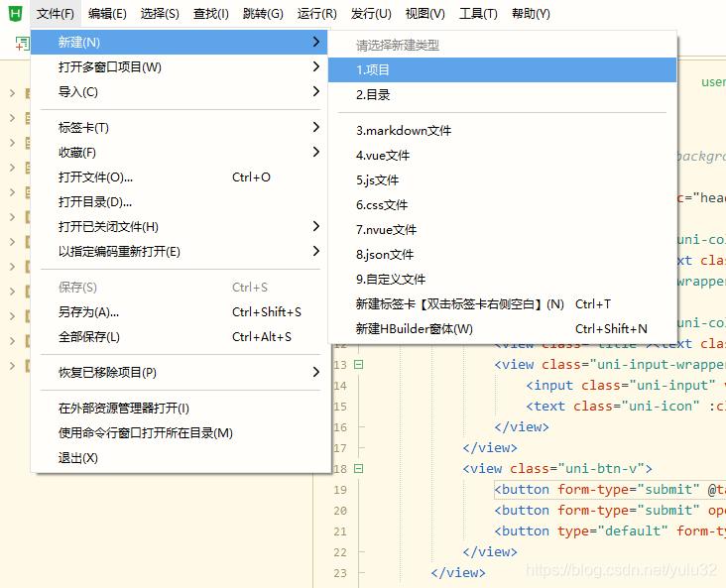The width and height of the screenshot is (726, 588).
Task: Choose 另存为(A)... to save as
Action: click(x=88, y=312)
